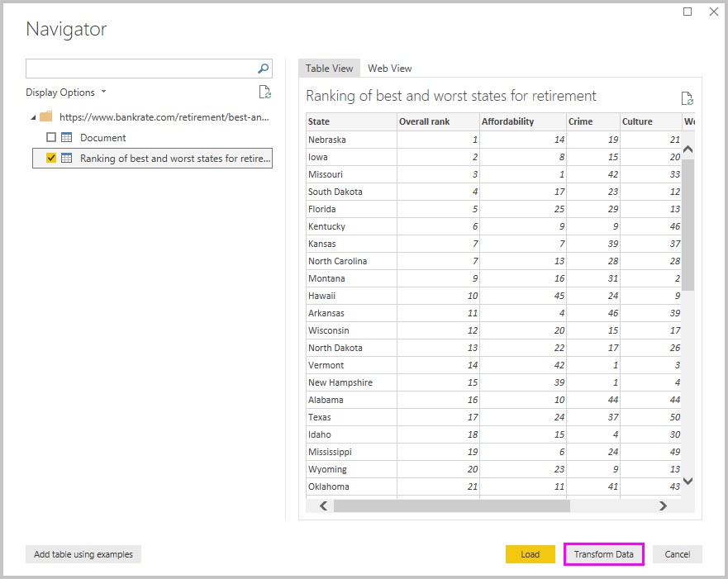The width and height of the screenshot is (728, 579).
Task: Maximize the Navigator dialog window
Action: click(x=688, y=12)
